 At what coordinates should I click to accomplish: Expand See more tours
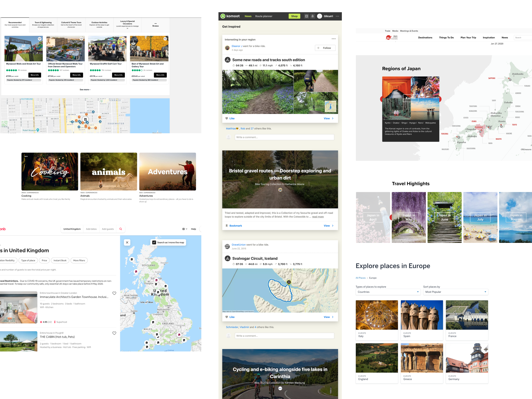(85, 90)
